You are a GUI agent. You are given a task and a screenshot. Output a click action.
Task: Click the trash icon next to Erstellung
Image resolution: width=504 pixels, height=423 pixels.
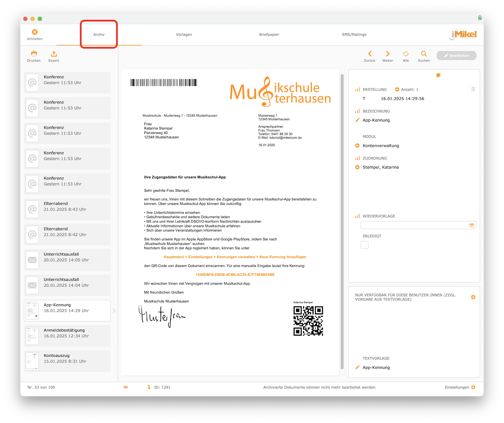pyautogui.click(x=473, y=89)
